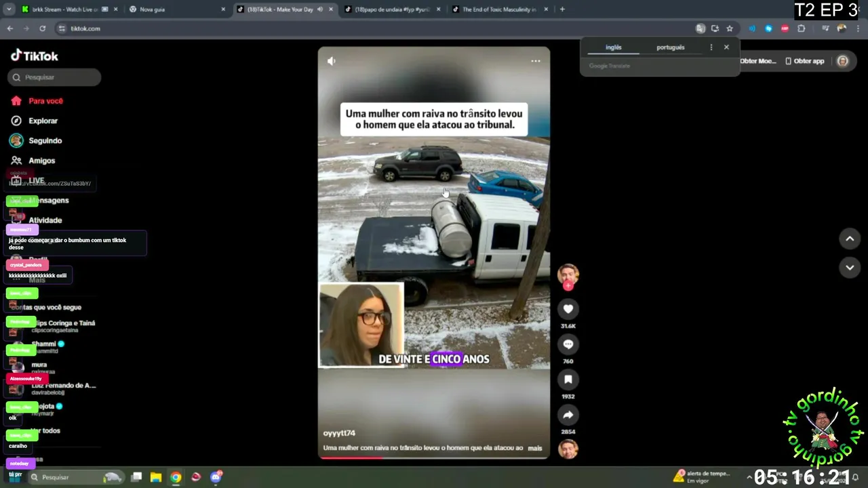Open File Explorer from the taskbar
Viewport: 868px width, 488px height.
155,477
